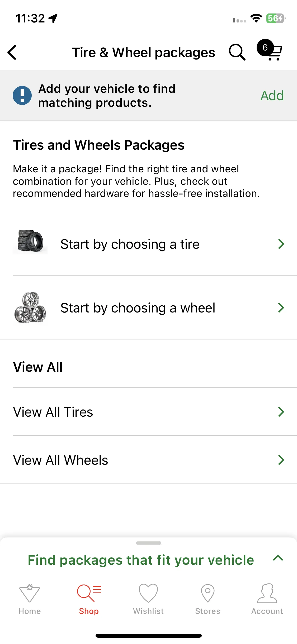Switch to the Wishlist tab
Screen dimensions: 297x644
coord(148,599)
